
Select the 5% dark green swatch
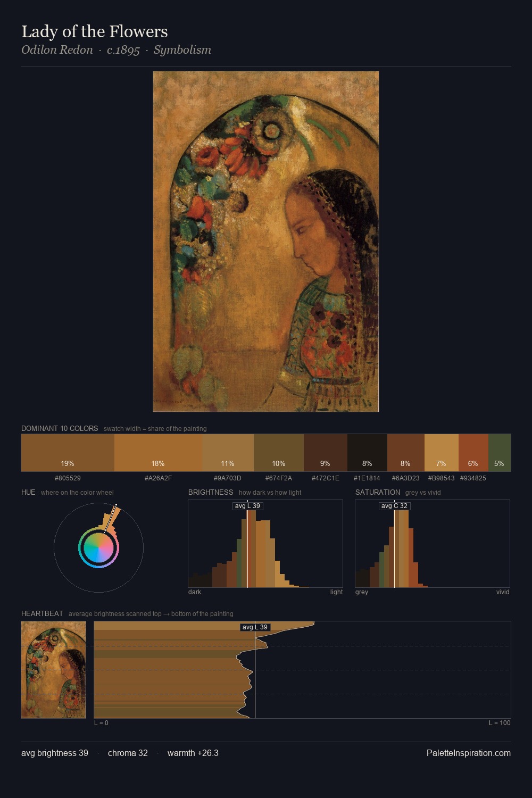[499, 453]
